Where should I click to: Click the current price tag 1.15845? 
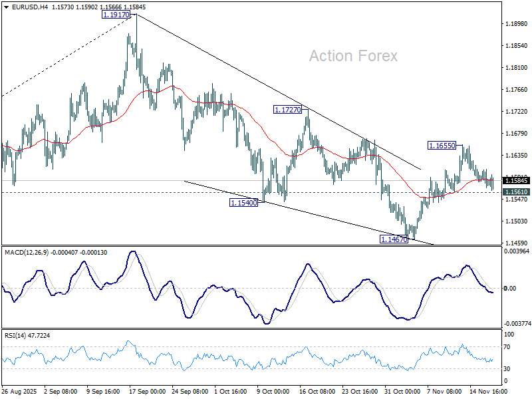(516, 180)
